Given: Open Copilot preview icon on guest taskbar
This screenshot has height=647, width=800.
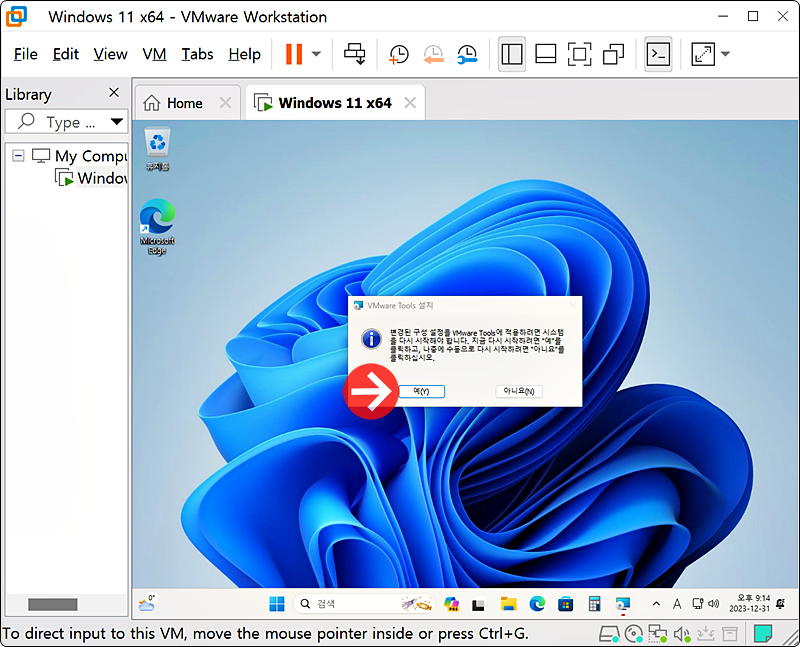Looking at the screenshot, I should (x=452, y=605).
